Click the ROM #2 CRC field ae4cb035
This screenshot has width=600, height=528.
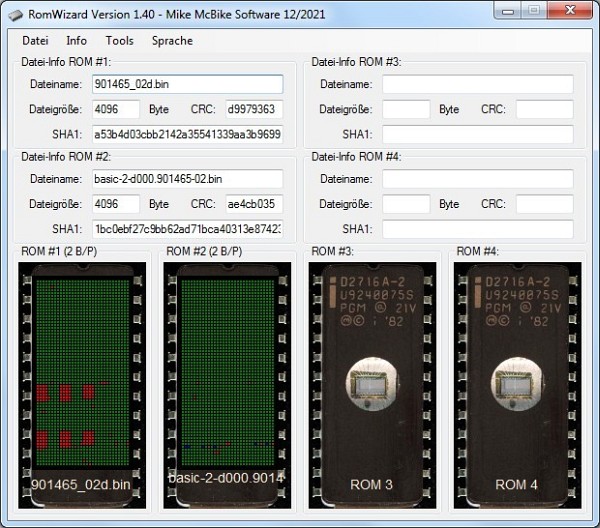tap(253, 204)
